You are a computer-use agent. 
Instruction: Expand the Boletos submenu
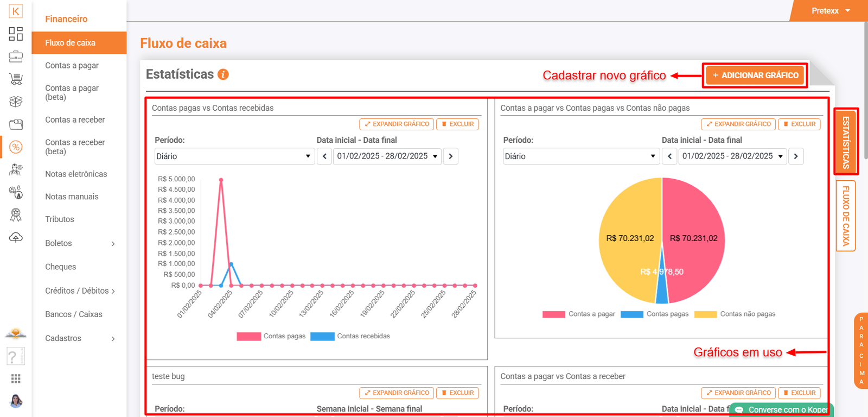tap(79, 243)
